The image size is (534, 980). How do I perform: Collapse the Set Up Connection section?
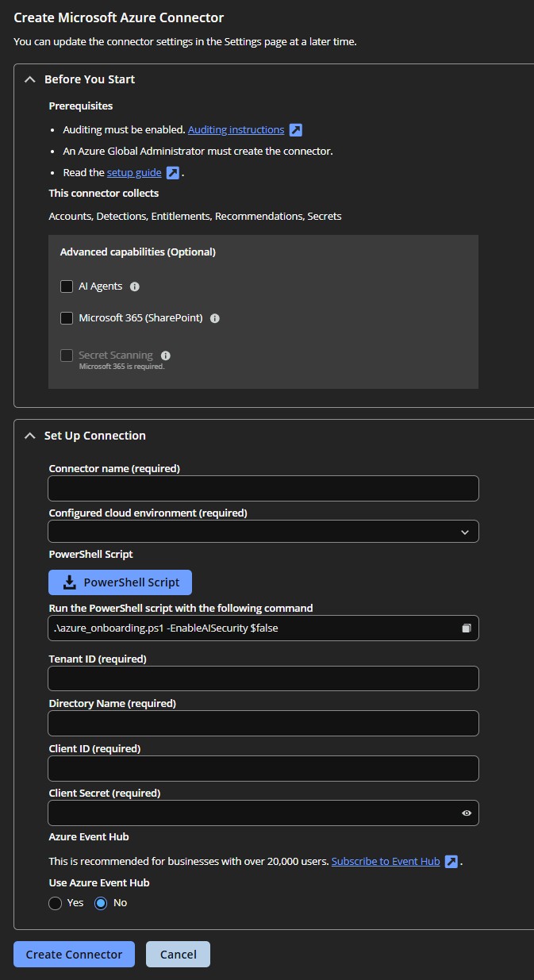pyautogui.click(x=30, y=436)
